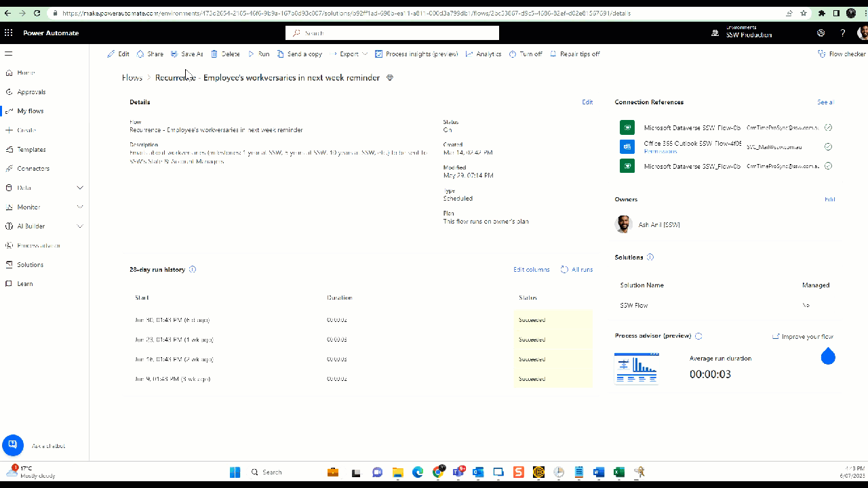Expand the Data menu chevron
Viewport: 868px width, 488px height.
pos(80,188)
